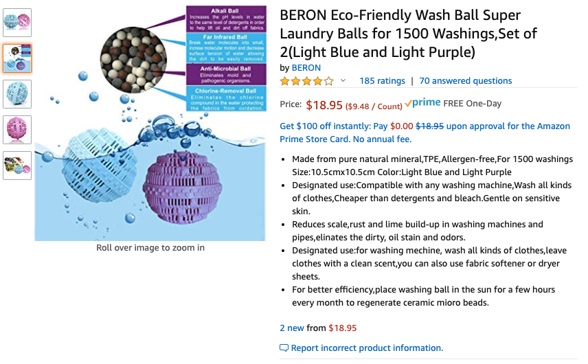Click the purple wash ball in main image

[182, 187]
